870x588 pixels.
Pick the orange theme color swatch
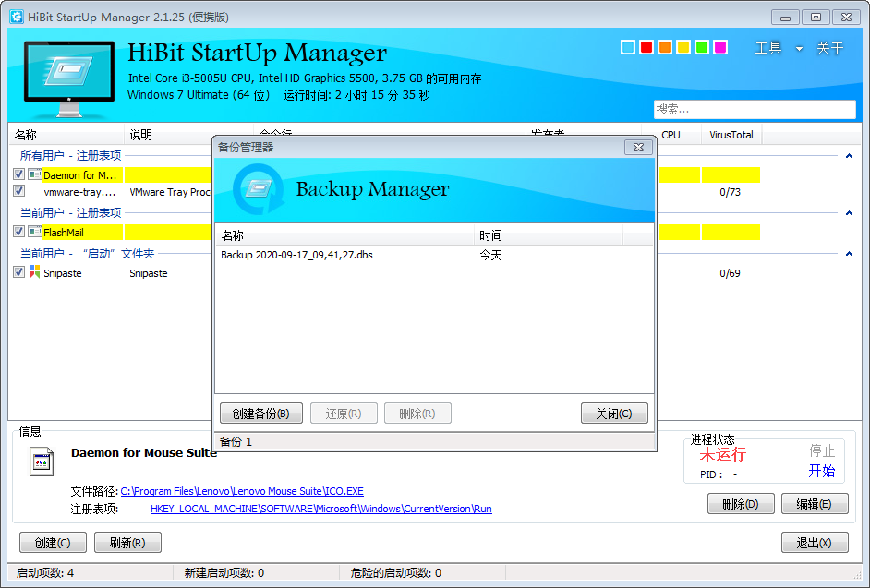tap(665, 48)
